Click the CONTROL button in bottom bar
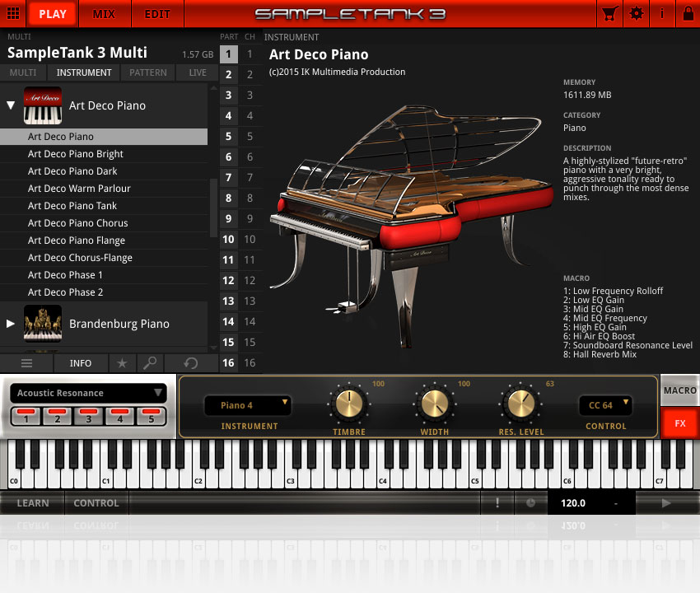700x593 pixels. point(96,502)
